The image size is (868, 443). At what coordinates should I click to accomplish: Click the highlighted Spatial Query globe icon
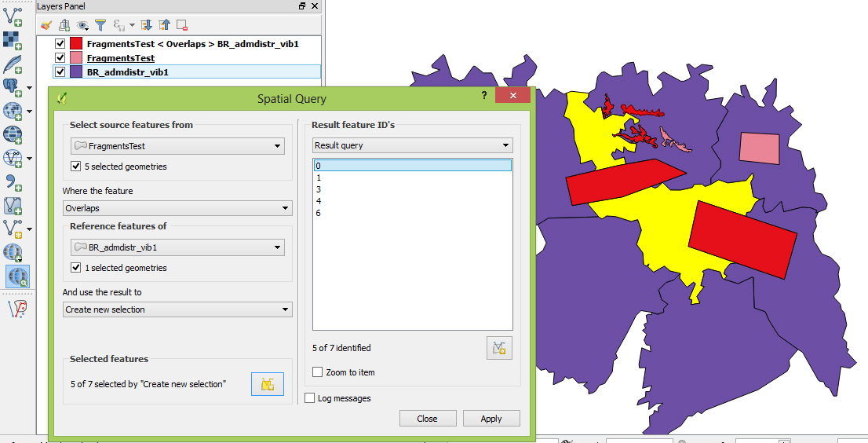18,276
